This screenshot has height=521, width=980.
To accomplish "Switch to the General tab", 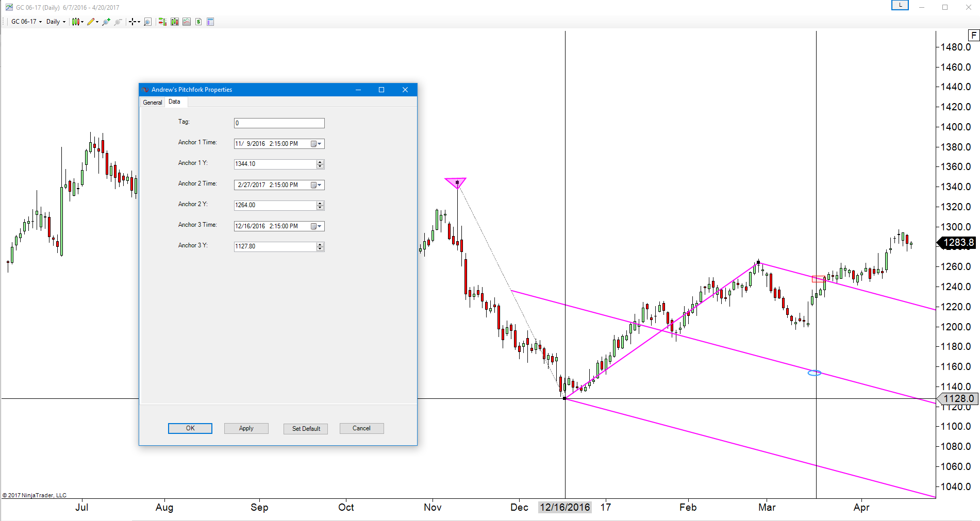I will (x=153, y=103).
